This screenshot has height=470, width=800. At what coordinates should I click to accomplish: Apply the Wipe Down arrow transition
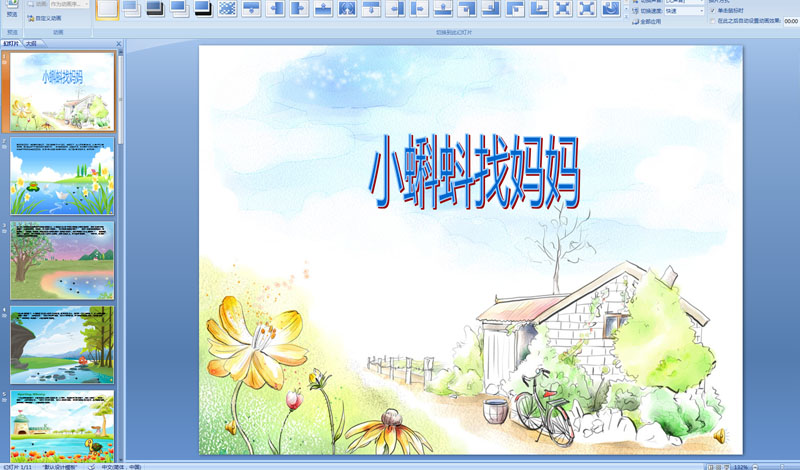point(251,9)
